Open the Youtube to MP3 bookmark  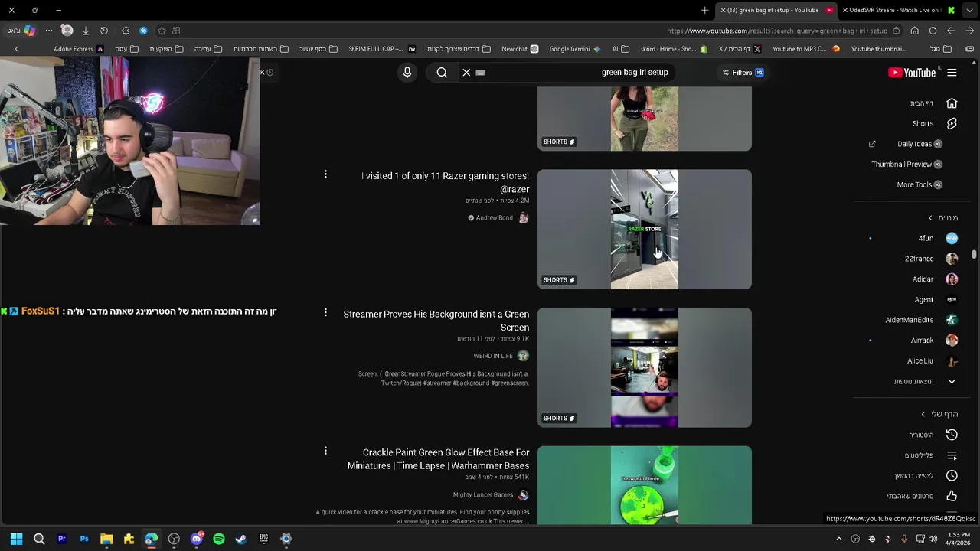click(806, 49)
